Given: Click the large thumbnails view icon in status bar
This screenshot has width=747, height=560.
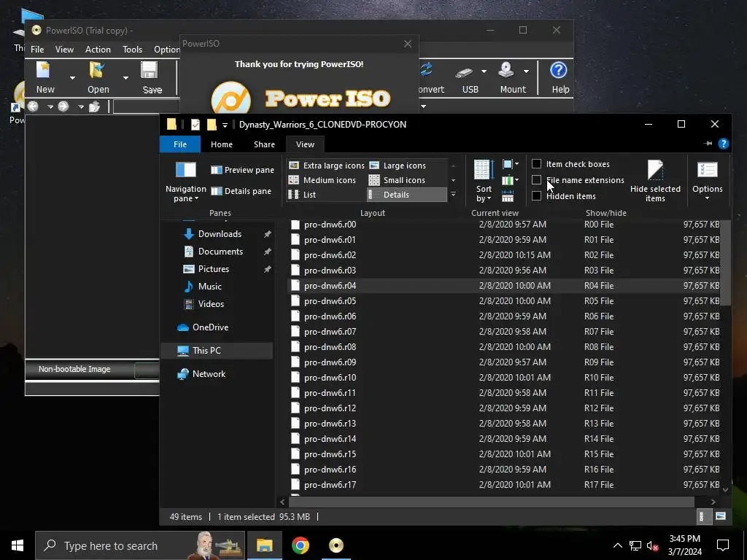Looking at the screenshot, I should [x=721, y=516].
